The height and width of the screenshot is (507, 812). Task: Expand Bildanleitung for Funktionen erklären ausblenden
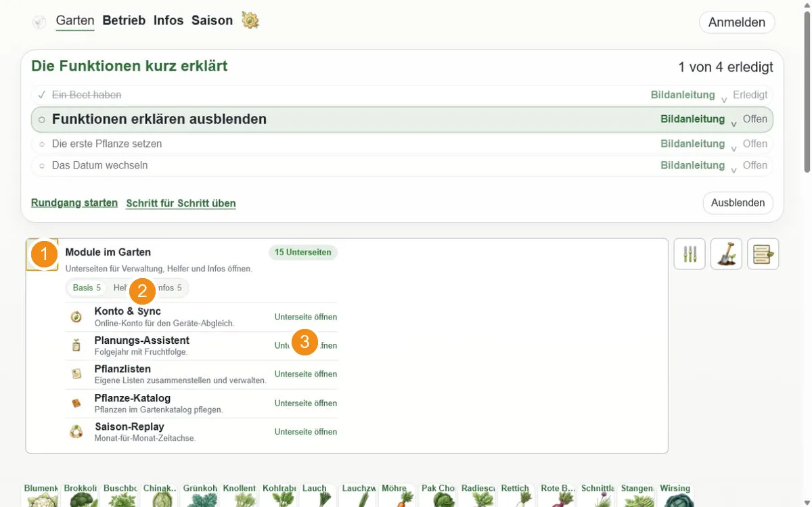(x=699, y=120)
